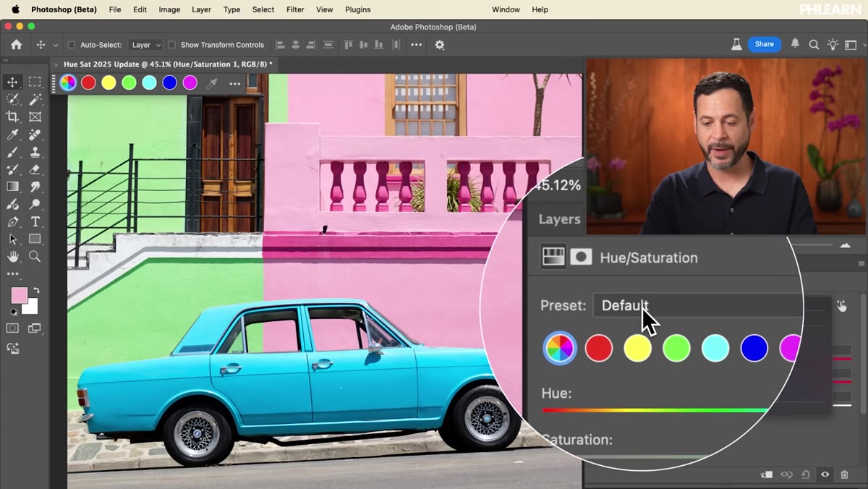The width and height of the screenshot is (868, 489).
Task: Open the Auto-Select Layer dropdown
Action: (145, 45)
